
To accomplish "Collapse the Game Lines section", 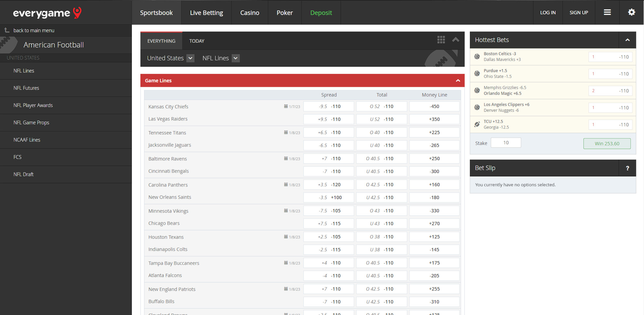I will point(458,81).
